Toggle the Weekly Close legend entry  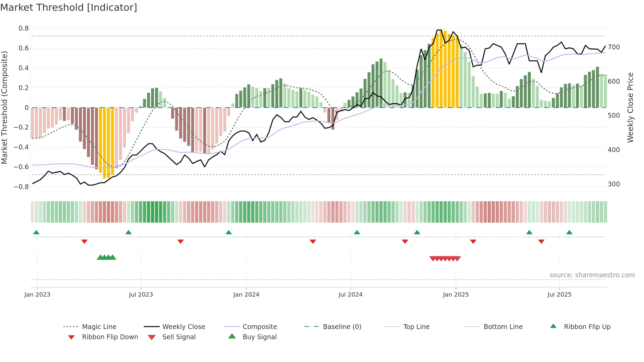(174, 327)
